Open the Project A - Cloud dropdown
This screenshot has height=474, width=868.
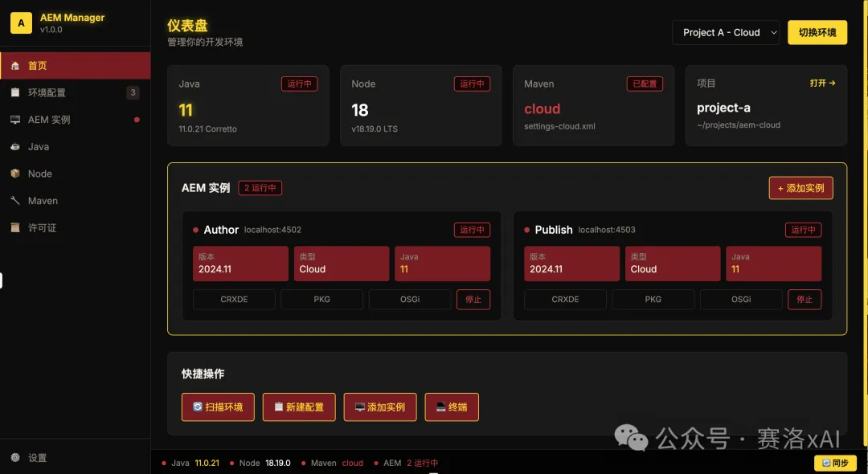click(726, 32)
